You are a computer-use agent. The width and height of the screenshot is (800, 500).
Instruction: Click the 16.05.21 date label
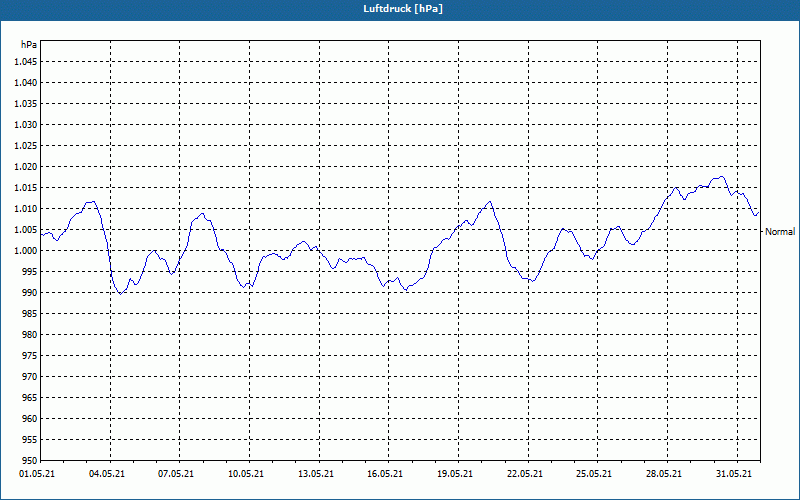(385, 474)
